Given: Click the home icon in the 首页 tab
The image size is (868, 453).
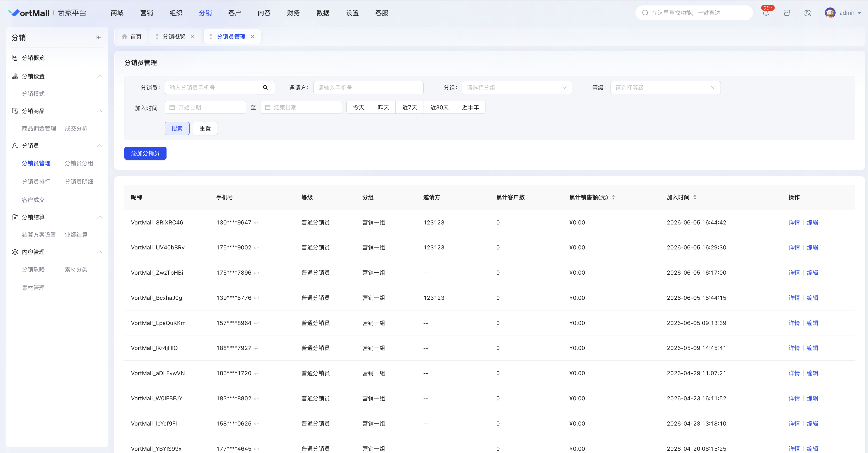Looking at the screenshot, I should (x=124, y=36).
